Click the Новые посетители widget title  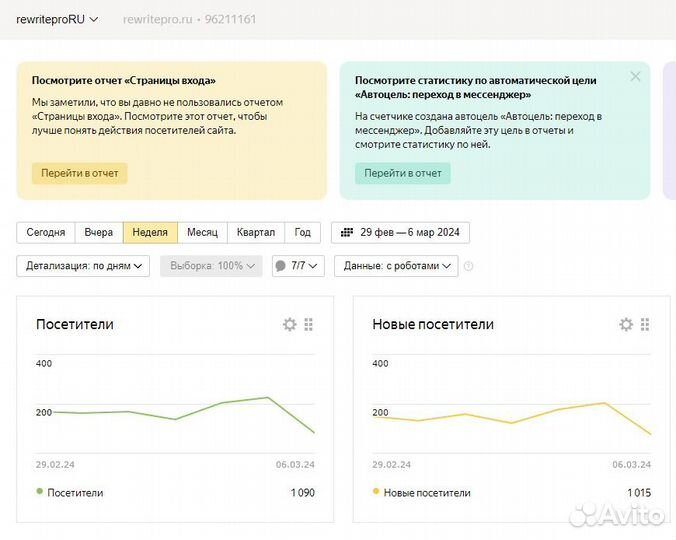point(433,324)
